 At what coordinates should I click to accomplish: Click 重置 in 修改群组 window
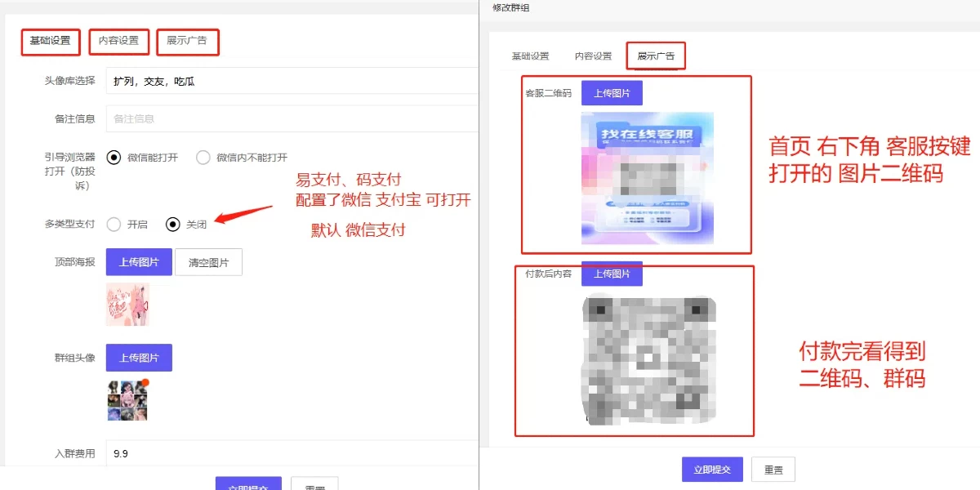[x=773, y=470]
